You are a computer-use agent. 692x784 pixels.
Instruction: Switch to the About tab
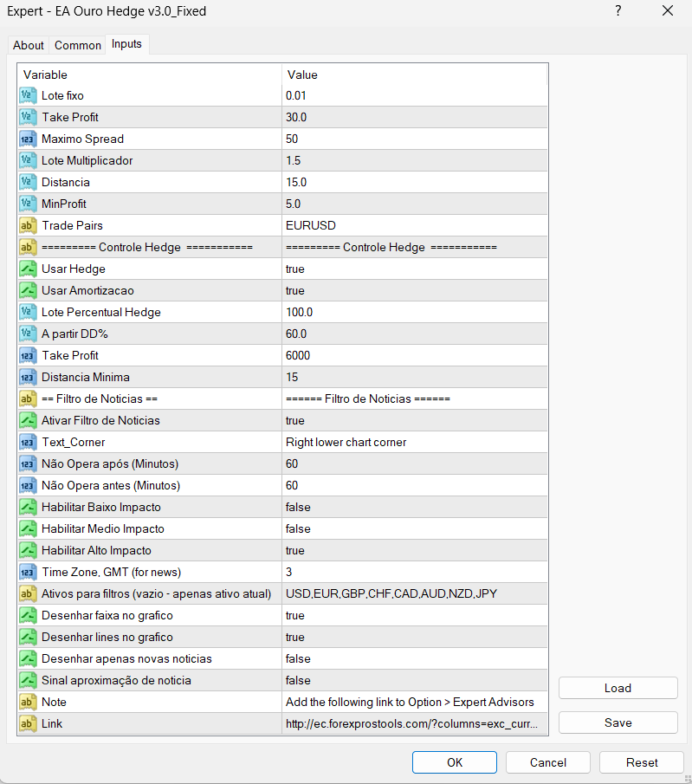[x=29, y=45]
